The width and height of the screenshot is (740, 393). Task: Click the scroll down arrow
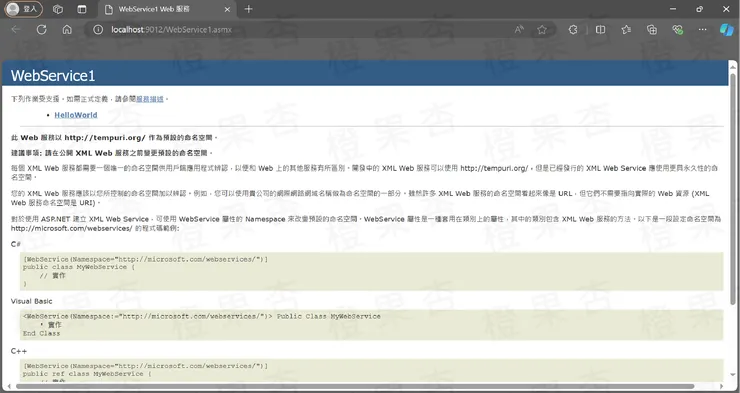tap(733, 376)
